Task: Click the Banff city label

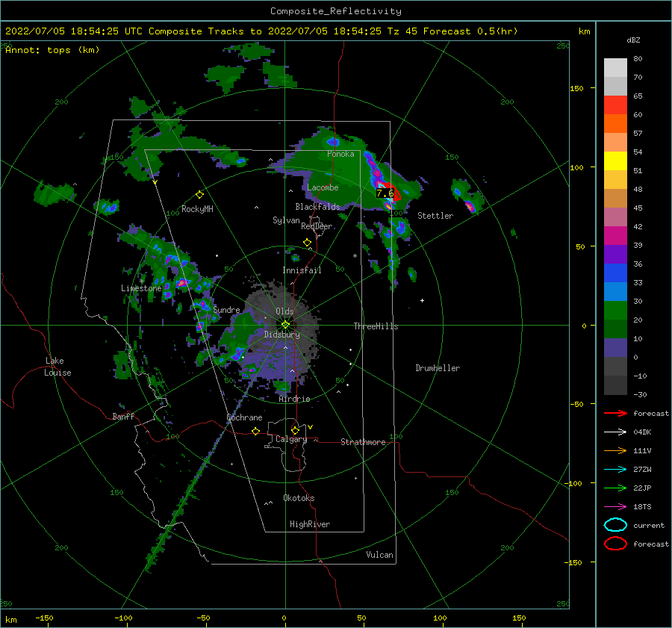Action: 123,416
